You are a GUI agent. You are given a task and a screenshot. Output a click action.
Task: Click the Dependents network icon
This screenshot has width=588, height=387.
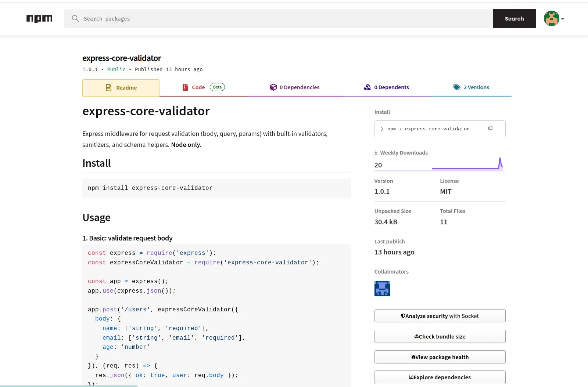click(x=367, y=87)
